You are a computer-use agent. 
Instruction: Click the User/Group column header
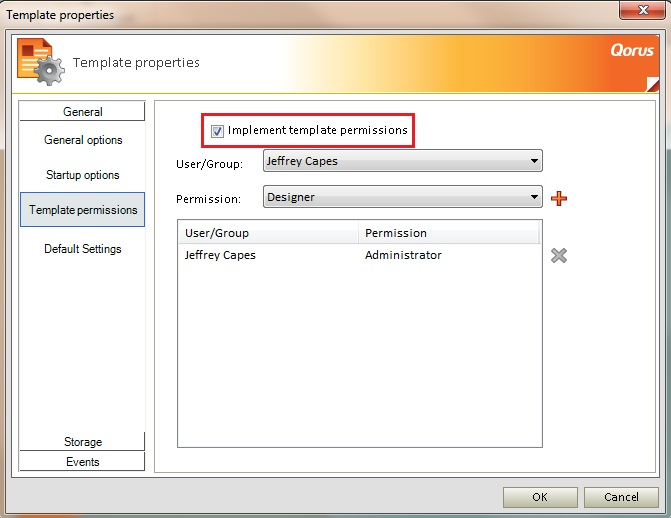268,233
